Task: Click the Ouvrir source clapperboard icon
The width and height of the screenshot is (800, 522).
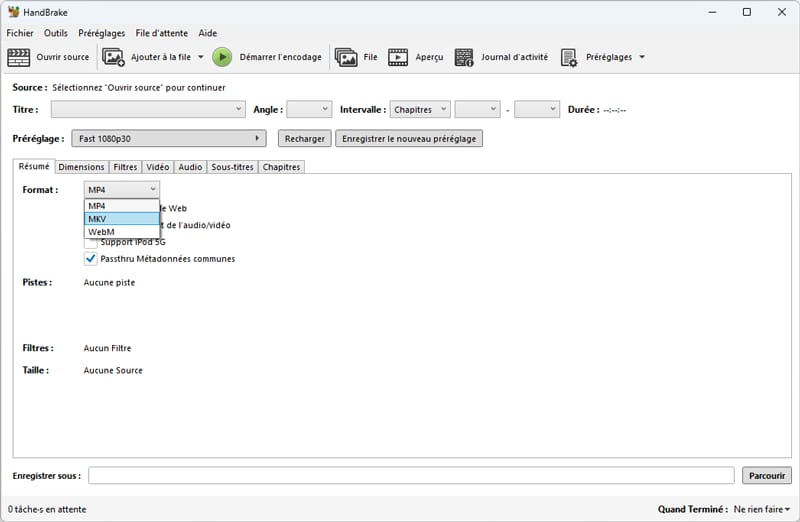Action: pos(19,57)
